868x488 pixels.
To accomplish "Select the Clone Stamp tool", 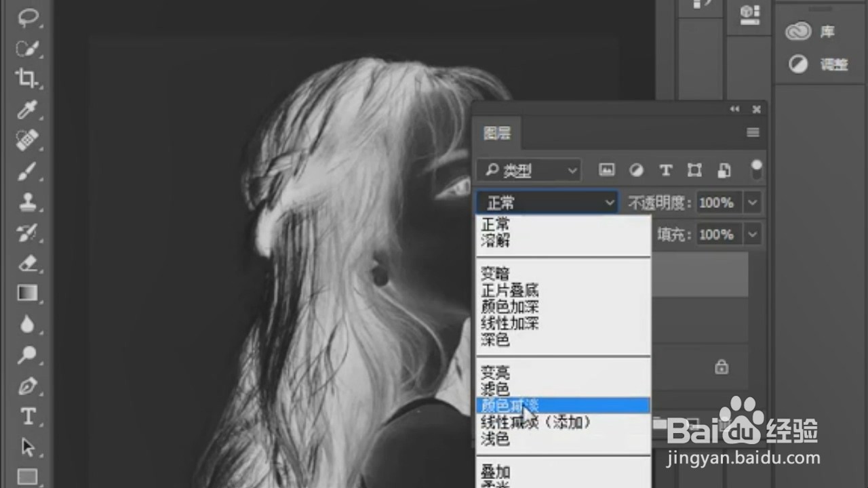I will (27, 201).
